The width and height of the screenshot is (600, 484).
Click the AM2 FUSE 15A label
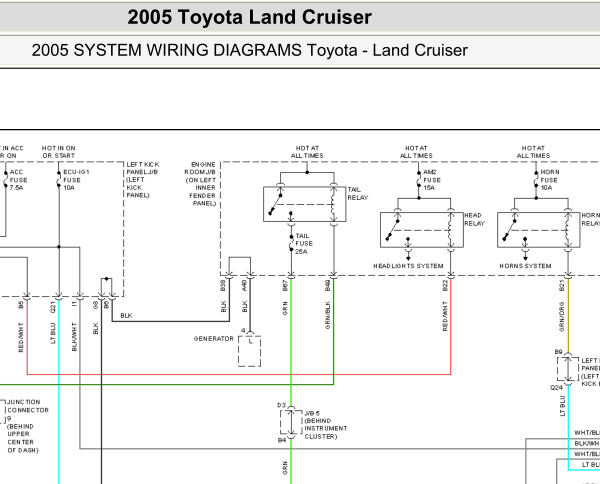tap(432, 180)
